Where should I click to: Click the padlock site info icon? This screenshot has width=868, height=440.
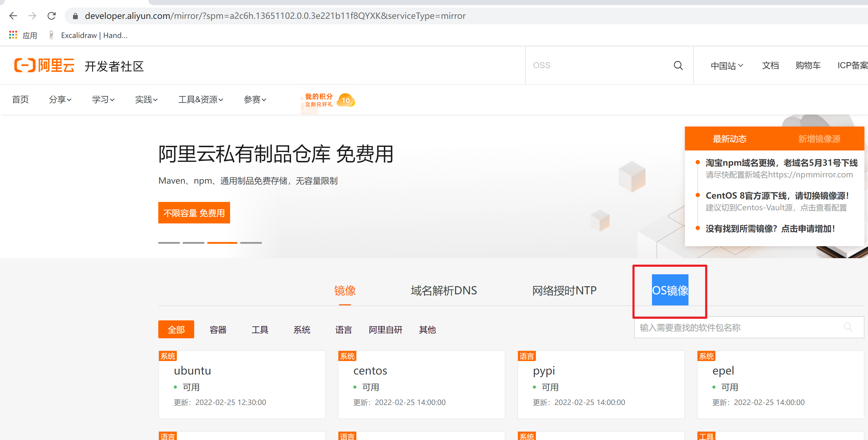point(75,16)
